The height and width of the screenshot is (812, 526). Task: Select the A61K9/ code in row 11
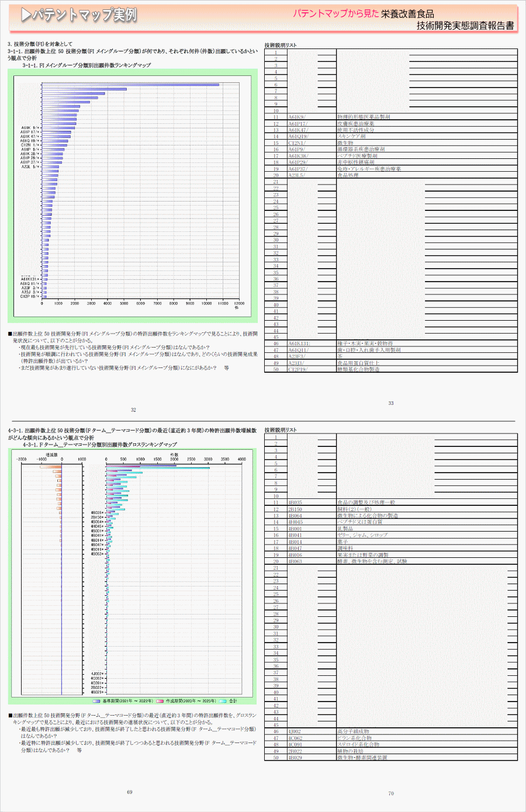point(297,117)
